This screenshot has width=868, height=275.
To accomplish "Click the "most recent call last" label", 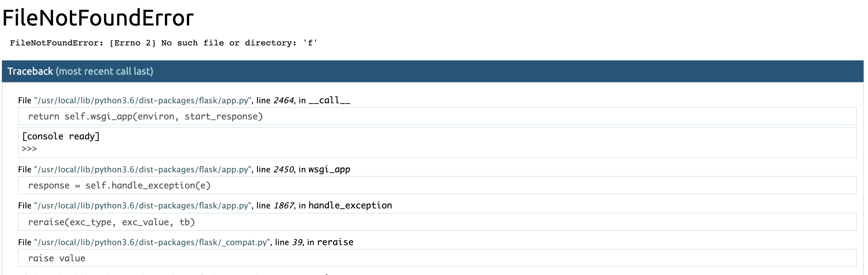I will [104, 71].
